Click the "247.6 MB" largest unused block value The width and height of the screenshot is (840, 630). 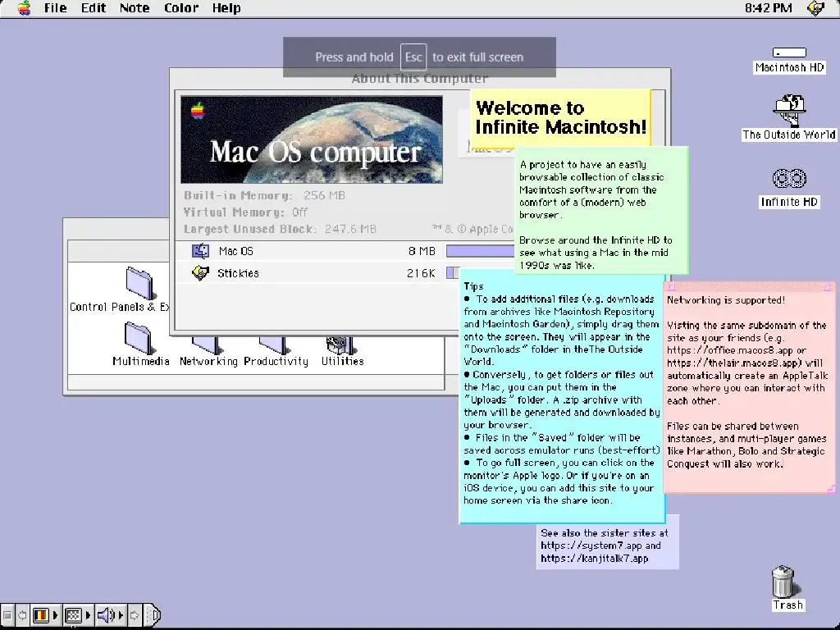pos(350,230)
